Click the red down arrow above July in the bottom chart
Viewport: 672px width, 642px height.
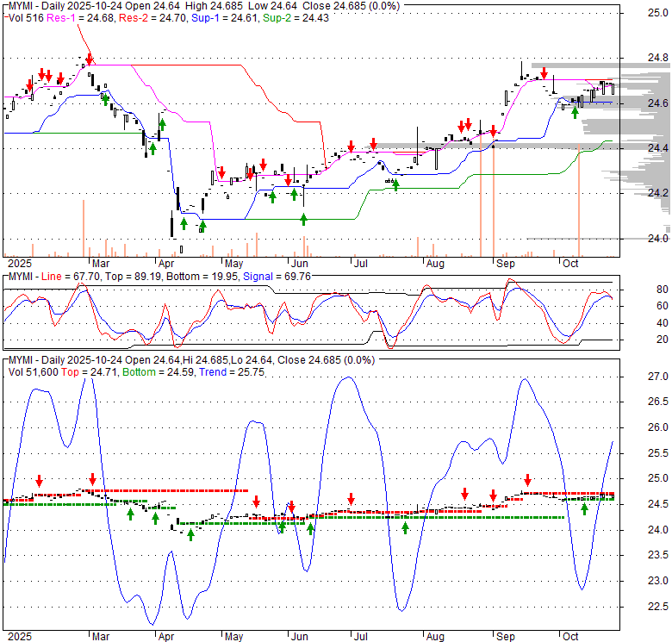[x=352, y=499]
